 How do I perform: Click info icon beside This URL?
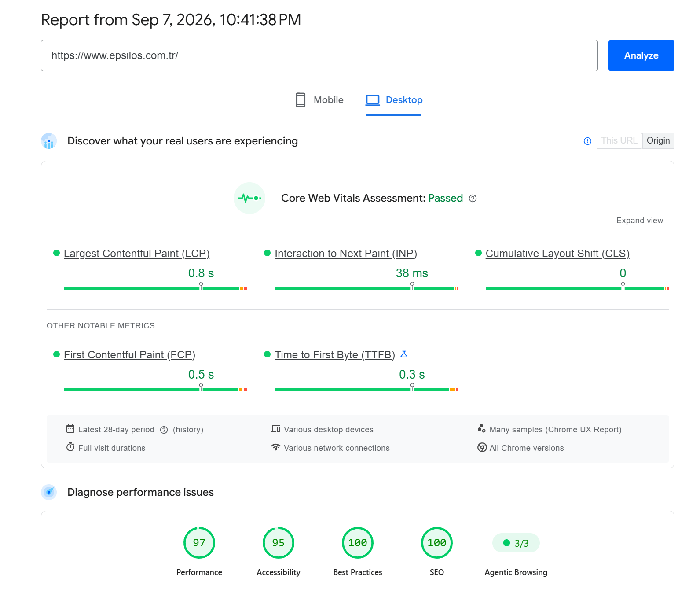(587, 141)
